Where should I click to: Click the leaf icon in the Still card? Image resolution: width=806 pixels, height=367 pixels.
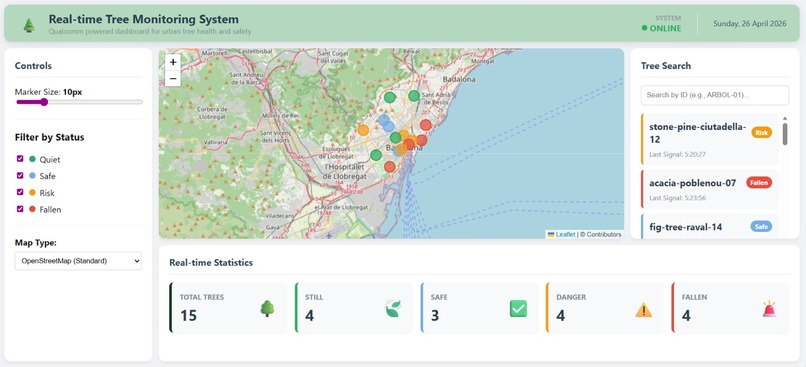[x=393, y=308]
